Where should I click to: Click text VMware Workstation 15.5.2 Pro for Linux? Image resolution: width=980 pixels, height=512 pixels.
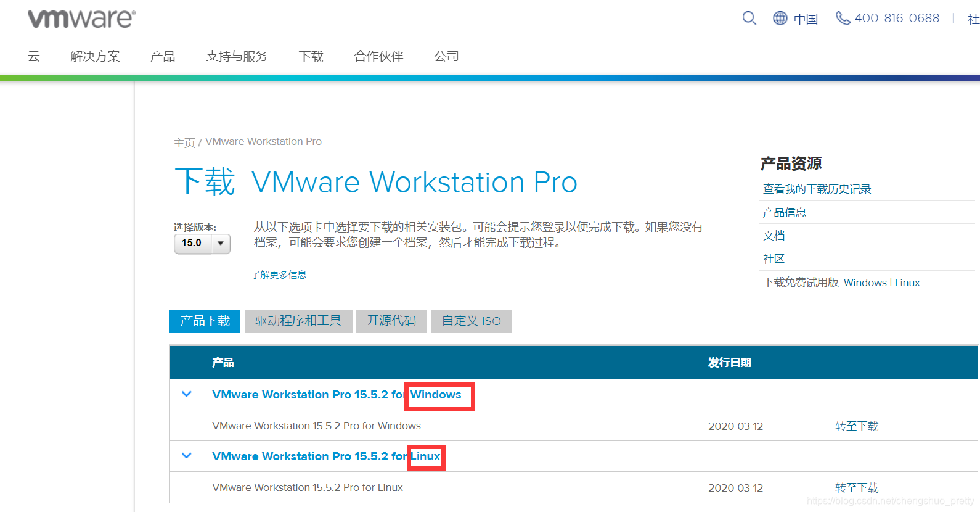pyautogui.click(x=308, y=487)
